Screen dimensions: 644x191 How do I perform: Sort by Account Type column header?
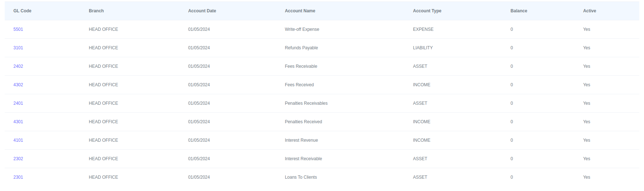point(427,11)
